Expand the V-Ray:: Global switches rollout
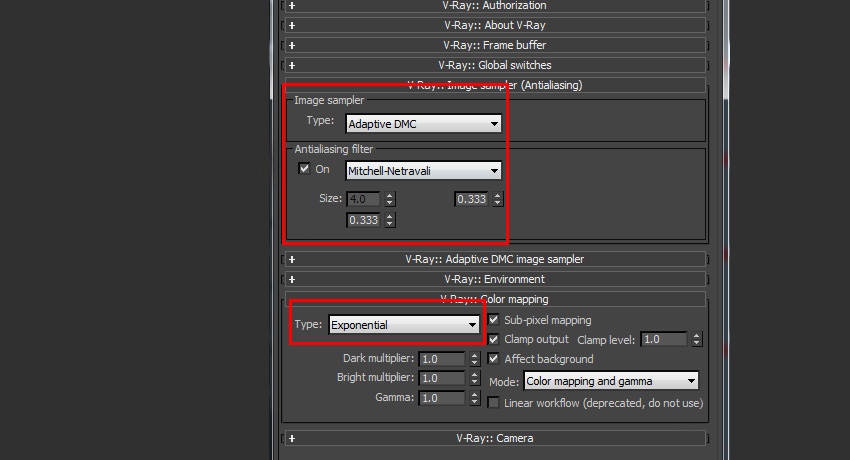The image size is (850, 460). (x=495, y=66)
